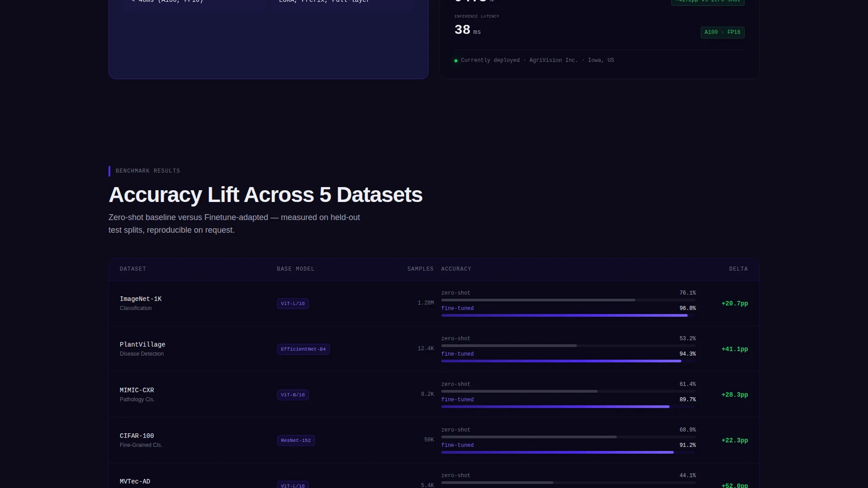Click the Disease Detection subtitle
Viewport: 868px width, 488px height.
point(142,354)
